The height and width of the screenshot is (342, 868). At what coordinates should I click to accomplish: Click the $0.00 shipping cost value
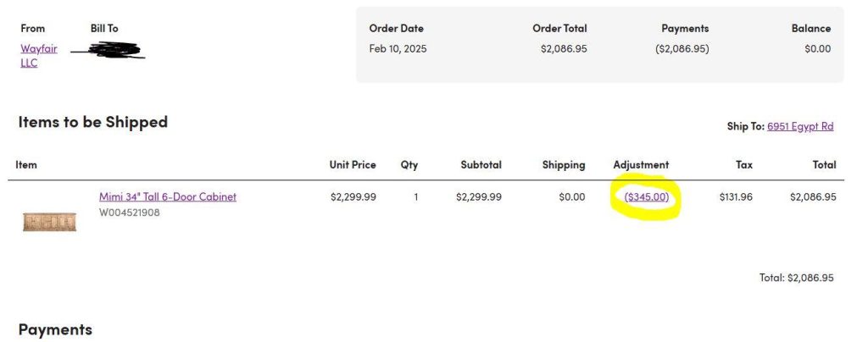tap(571, 197)
